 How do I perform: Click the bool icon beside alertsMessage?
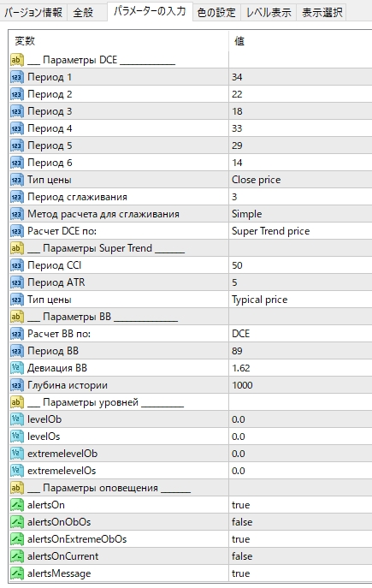pos(17,573)
